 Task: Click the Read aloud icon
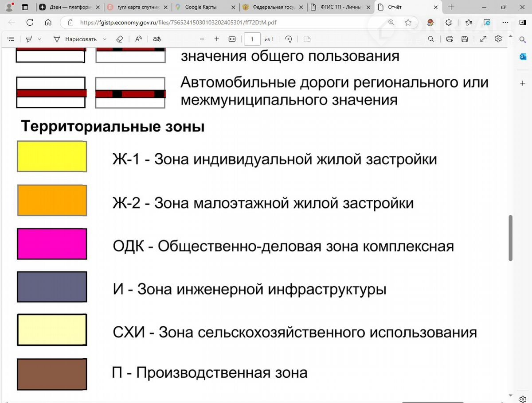pos(138,39)
